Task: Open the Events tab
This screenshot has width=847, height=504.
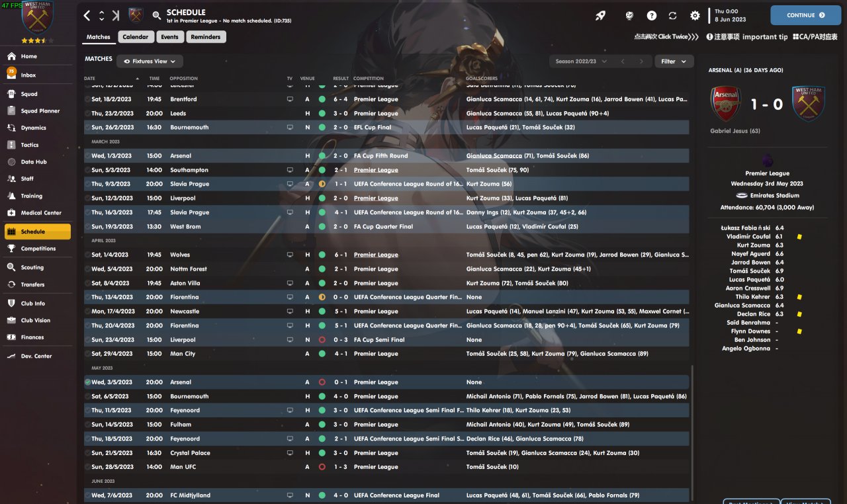Action: [x=169, y=37]
